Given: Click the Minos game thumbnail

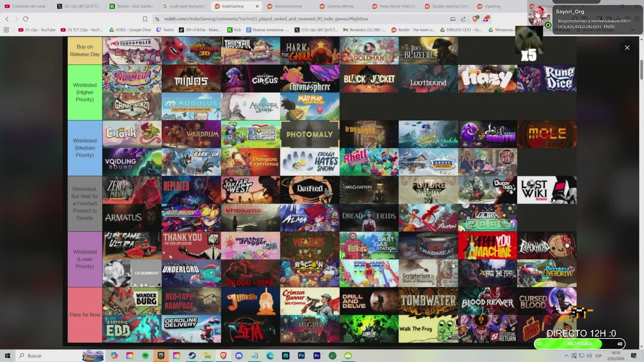Looking at the screenshot, I should pos(191,78).
